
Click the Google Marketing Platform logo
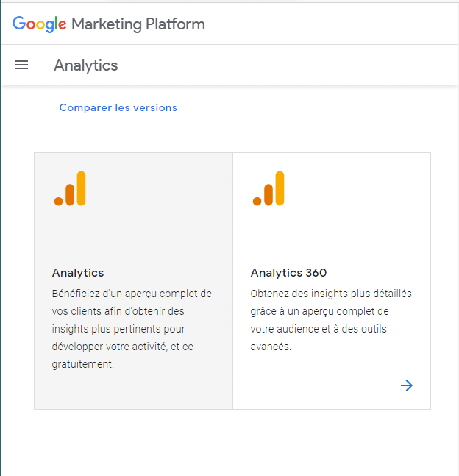pos(109,24)
